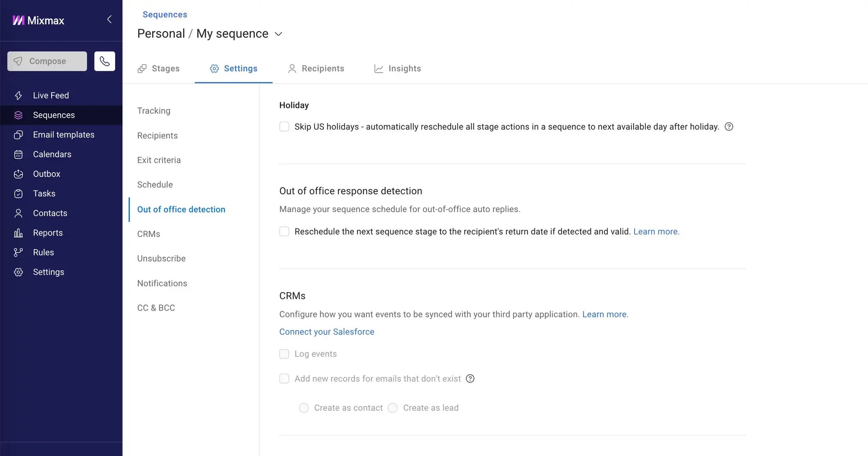Viewport: 868px width, 456px height.
Task: Open Unsubscribe settings section
Action: coord(161,259)
